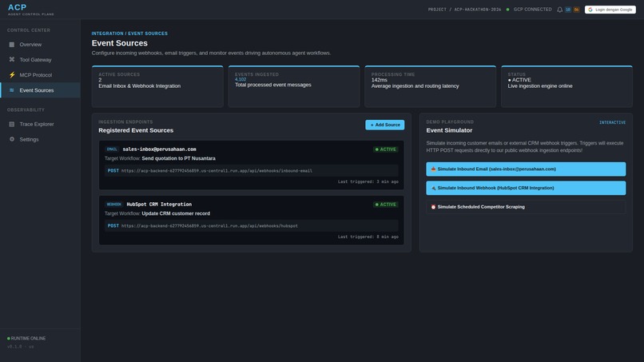This screenshot has height=362, width=644.
Task: Click the hubspot webhook URL
Action: point(209,225)
